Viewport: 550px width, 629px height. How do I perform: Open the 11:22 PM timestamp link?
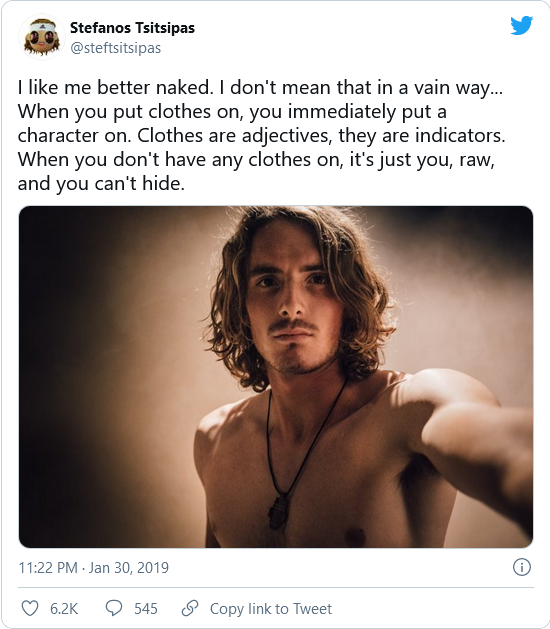pyautogui.click(x=48, y=568)
